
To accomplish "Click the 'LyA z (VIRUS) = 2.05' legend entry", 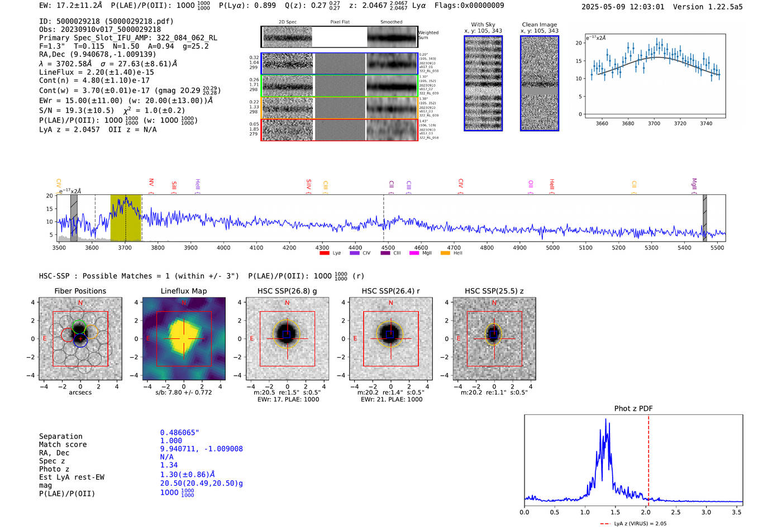I will pyautogui.click(x=633, y=524).
